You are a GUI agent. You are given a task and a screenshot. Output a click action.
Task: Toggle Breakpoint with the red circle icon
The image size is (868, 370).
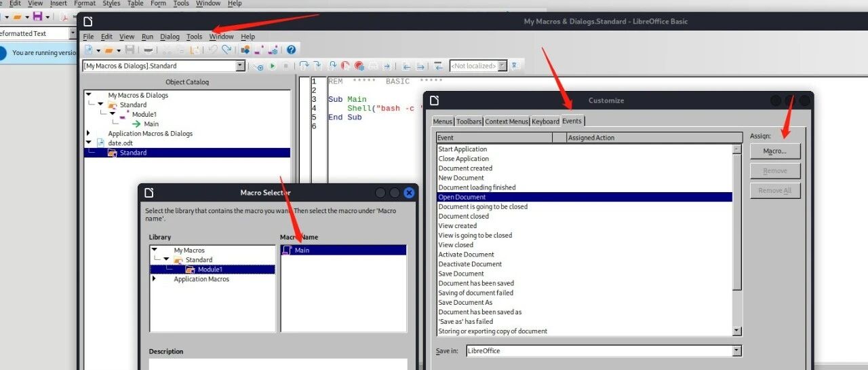point(345,66)
